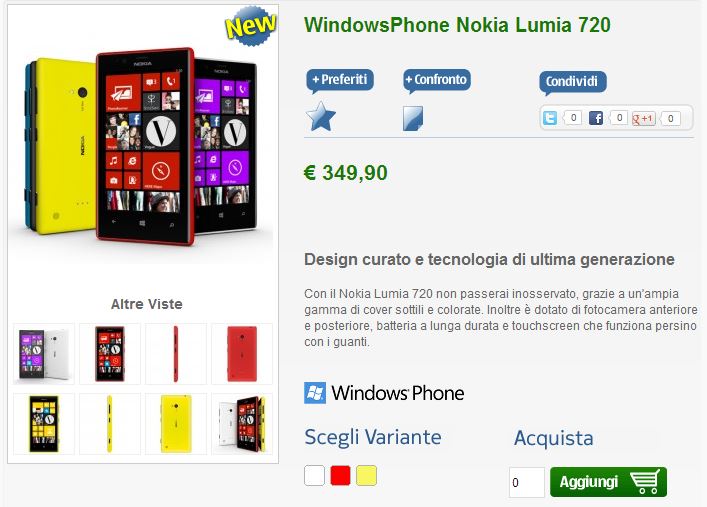Share the product via the Twitter icon

pyautogui.click(x=550, y=118)
